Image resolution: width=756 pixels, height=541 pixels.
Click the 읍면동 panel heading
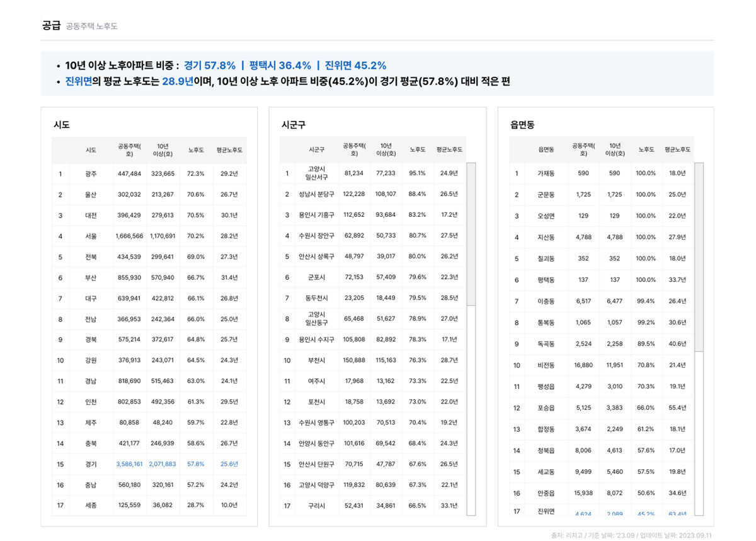[522, 125]
